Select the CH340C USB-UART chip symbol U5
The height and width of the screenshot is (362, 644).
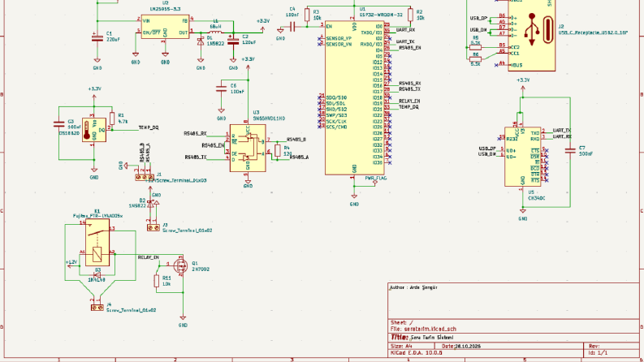[x=522, y=157]
